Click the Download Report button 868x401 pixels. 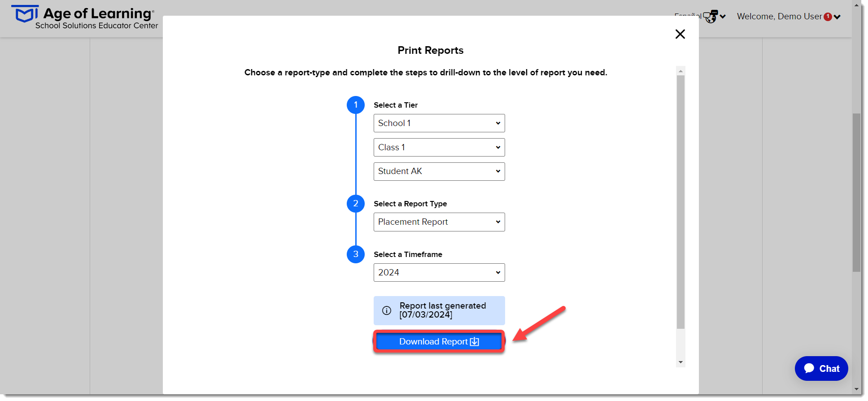click(439, 342)
